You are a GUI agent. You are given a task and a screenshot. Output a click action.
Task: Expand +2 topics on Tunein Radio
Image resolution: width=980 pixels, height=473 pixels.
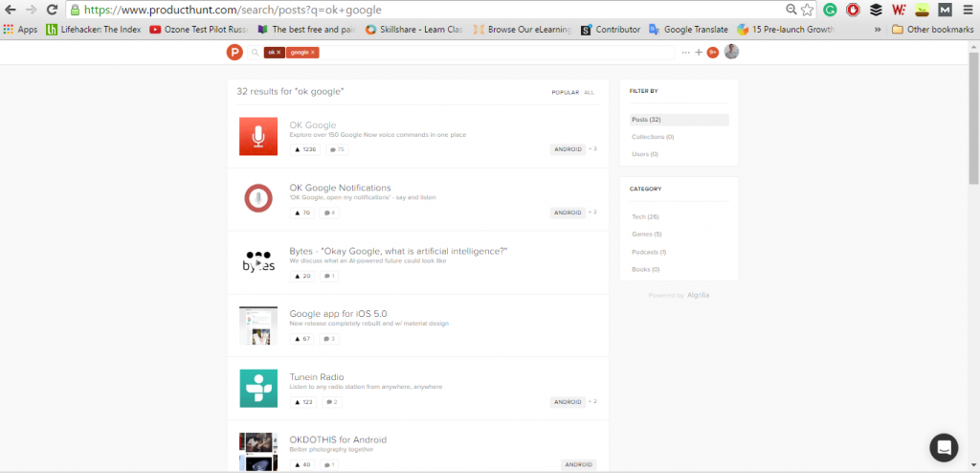click(x=592, y=402)
